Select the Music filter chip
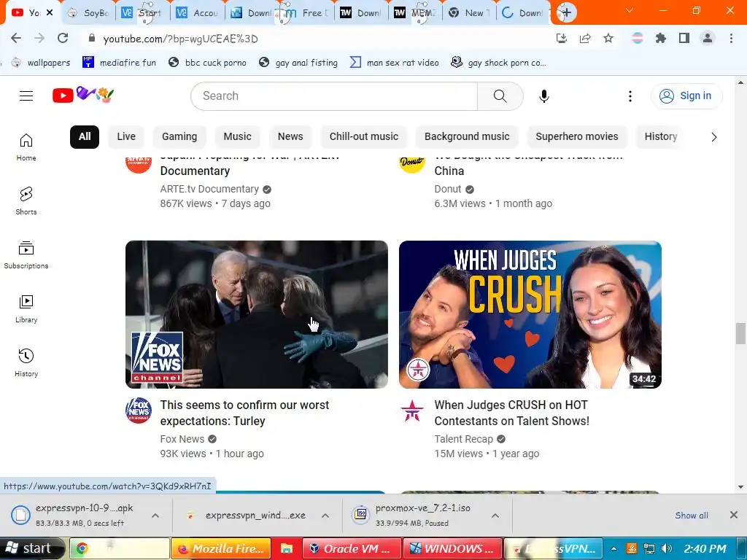 click(237, 136)
